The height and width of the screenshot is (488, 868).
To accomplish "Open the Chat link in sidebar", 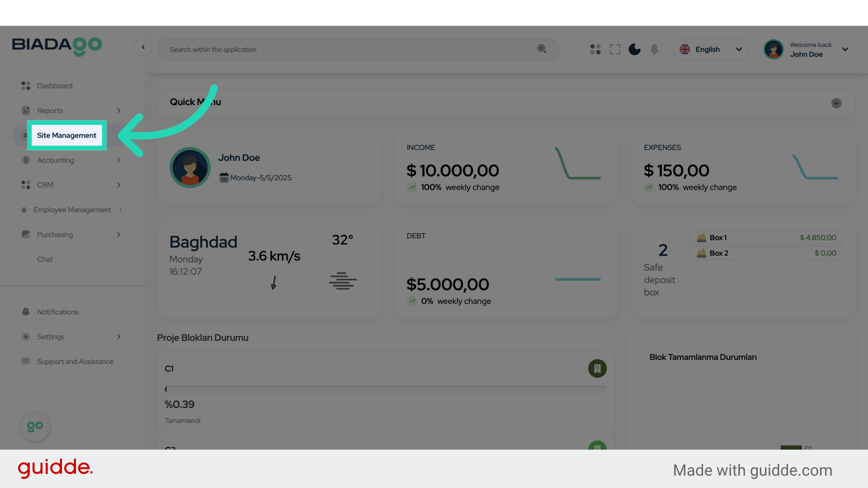I will [x=45, y=259].
